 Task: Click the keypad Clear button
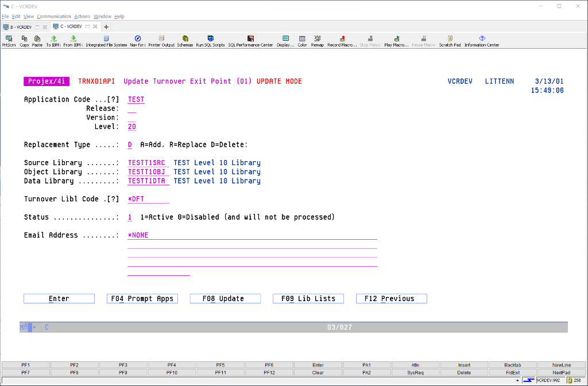pos(318,373)
